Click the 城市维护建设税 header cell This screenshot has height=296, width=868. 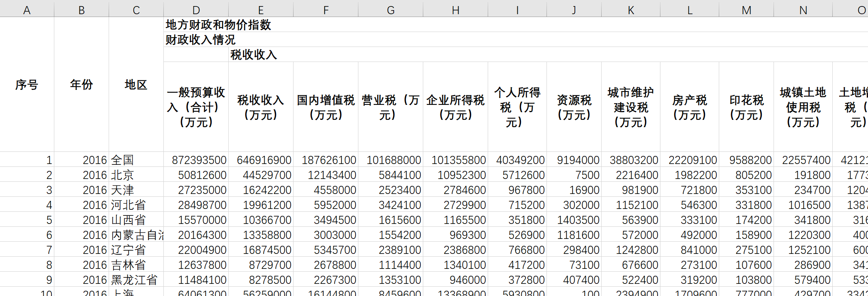(x=631, y=107)
